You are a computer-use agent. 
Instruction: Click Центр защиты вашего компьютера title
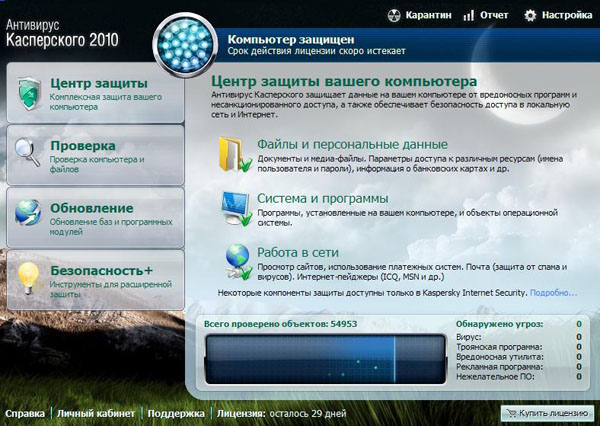click(x=344, y=81)
